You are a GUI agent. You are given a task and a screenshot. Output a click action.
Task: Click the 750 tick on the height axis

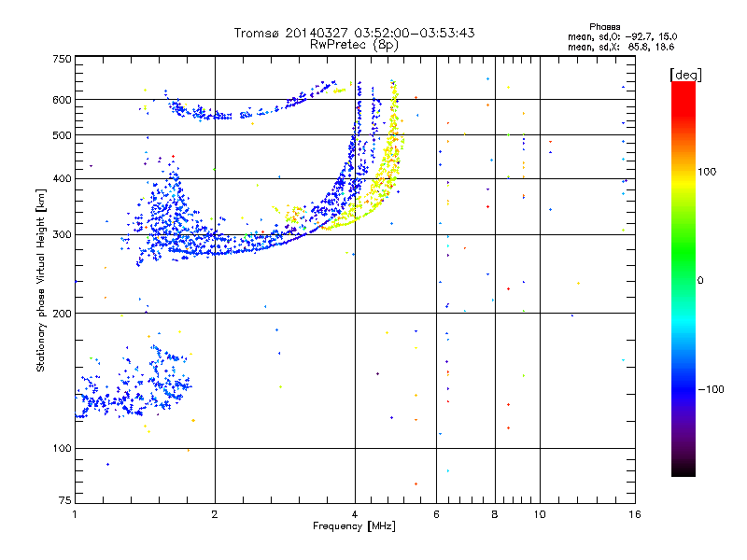tap(63, 59)
